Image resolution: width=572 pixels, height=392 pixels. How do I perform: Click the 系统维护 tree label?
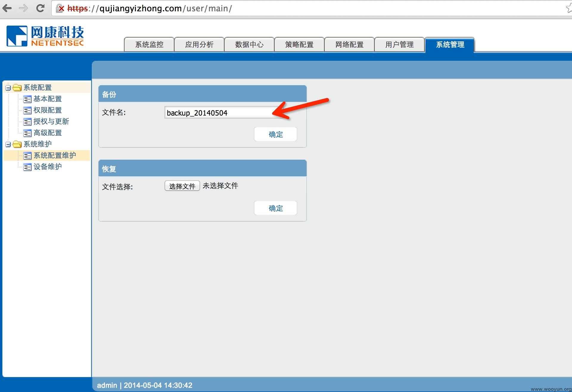click(38, 144)
